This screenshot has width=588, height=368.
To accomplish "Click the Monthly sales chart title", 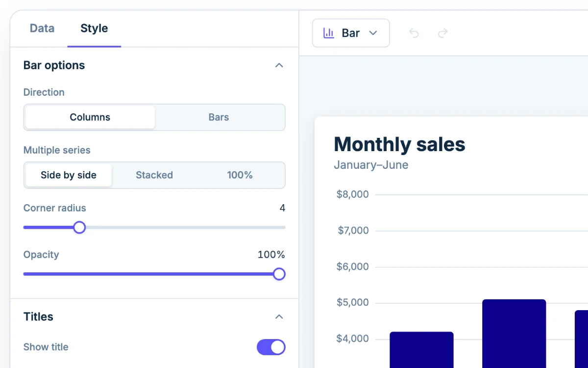I will (399, 144).
